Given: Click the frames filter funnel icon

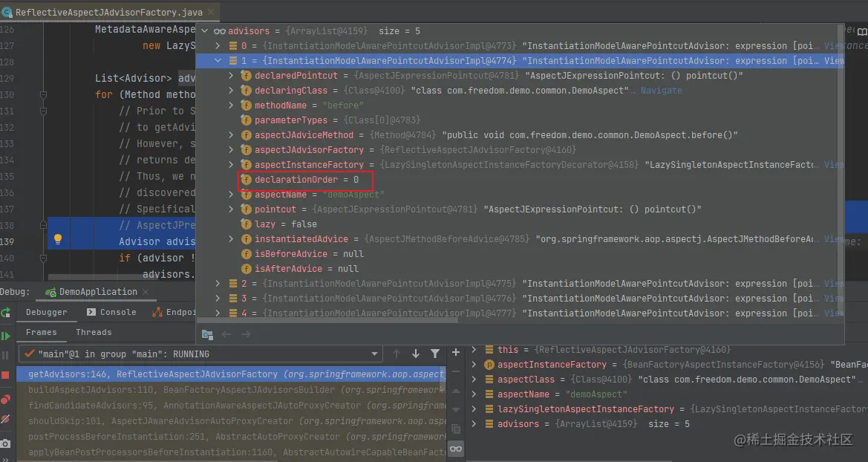Looking at the screenshot, I should [x=435, y=354].
